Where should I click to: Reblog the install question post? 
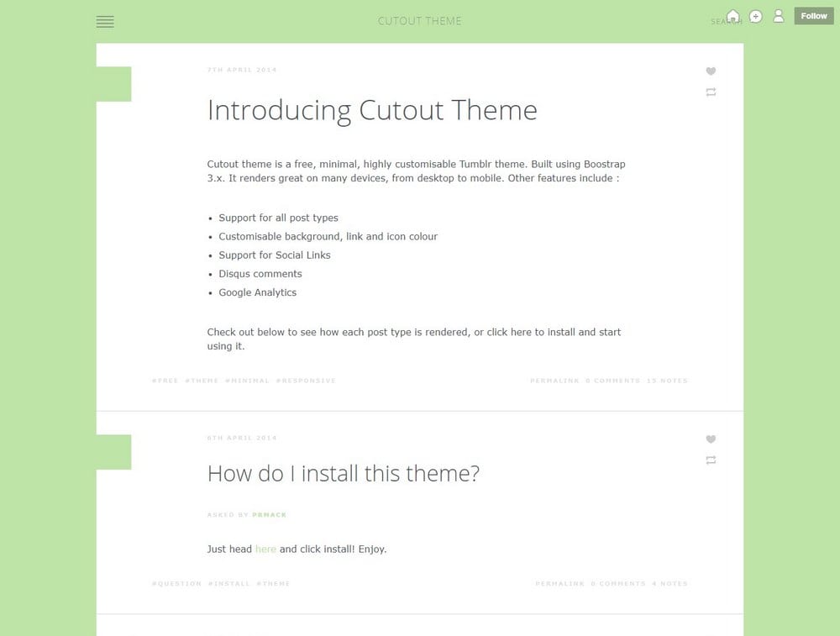point(711,460)
